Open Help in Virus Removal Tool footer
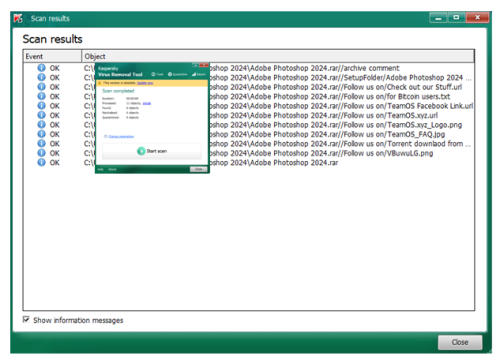Viewport: 500px width, 360px height. coord(100,169)
